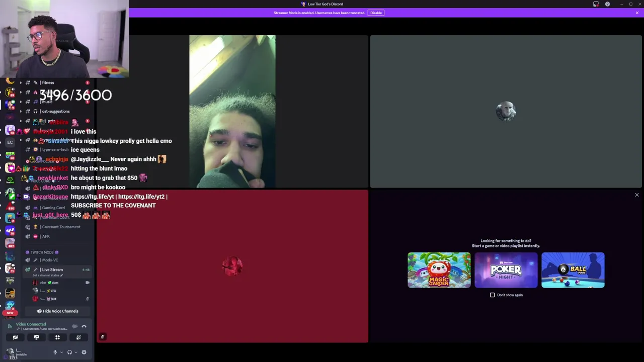The image size is (644, 362).
Task: Open the Live Stream voice channel
Action: click(52, 270)
